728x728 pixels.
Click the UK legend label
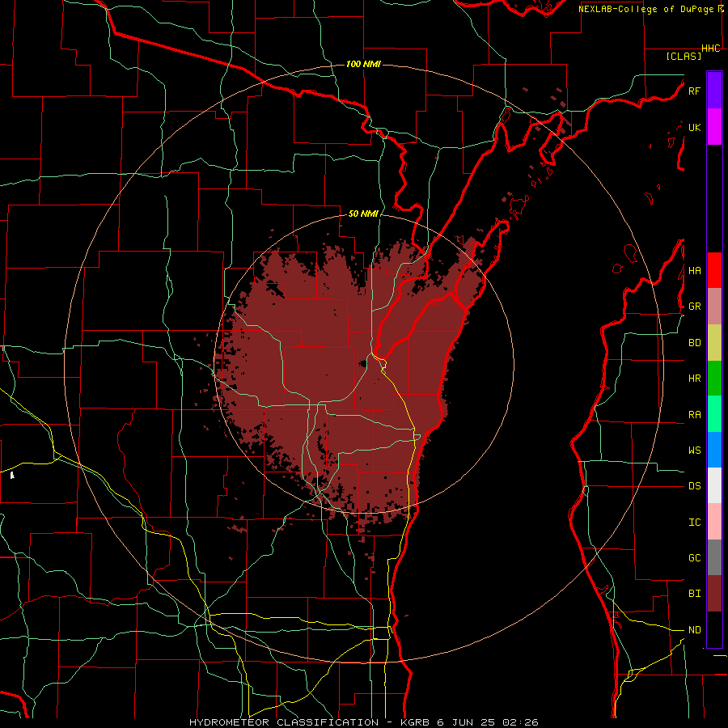[x=694, y=127]
